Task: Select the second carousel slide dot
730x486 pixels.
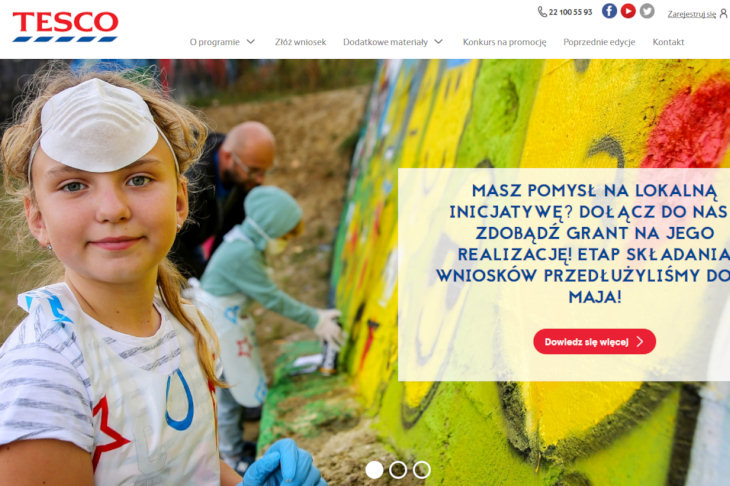Action: pyautogui.click(x=398, y=470)
